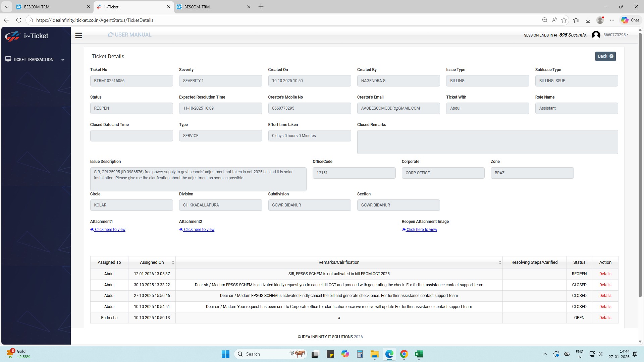Click the Back button

click(605, 56)
